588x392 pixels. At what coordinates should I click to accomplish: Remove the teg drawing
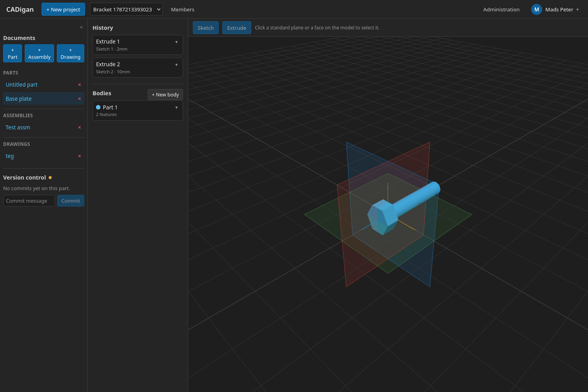coord(80,156)
